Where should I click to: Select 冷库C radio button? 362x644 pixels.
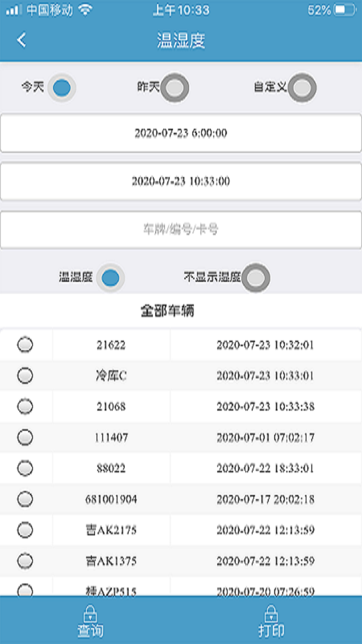pyautogui.click(x=25, y=375)
